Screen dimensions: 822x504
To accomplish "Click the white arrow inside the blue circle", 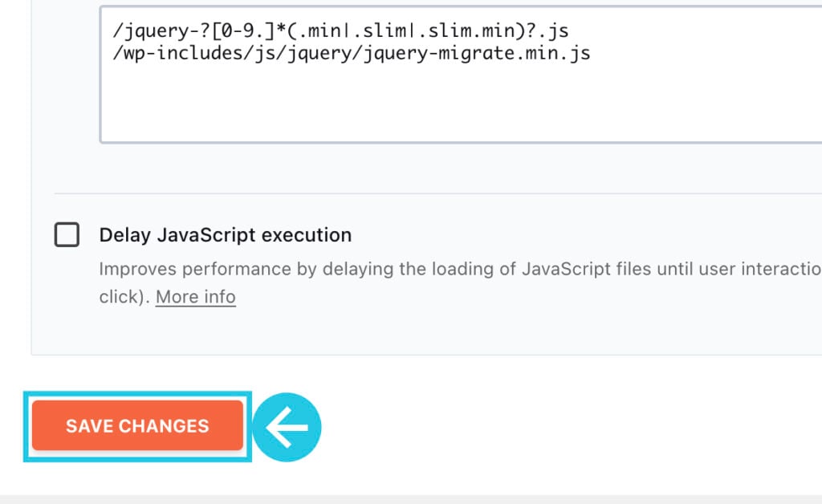I will tap(287, 428).
